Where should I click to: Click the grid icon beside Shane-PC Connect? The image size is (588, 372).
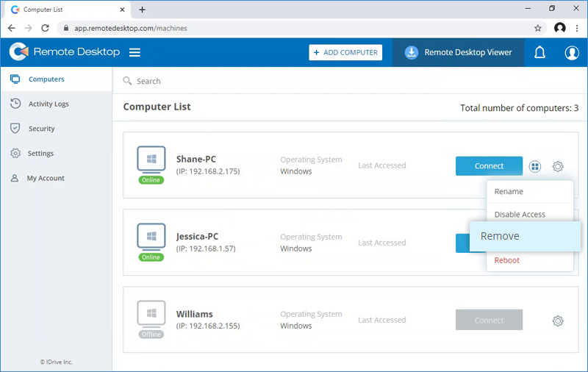(x=535, y=167)
